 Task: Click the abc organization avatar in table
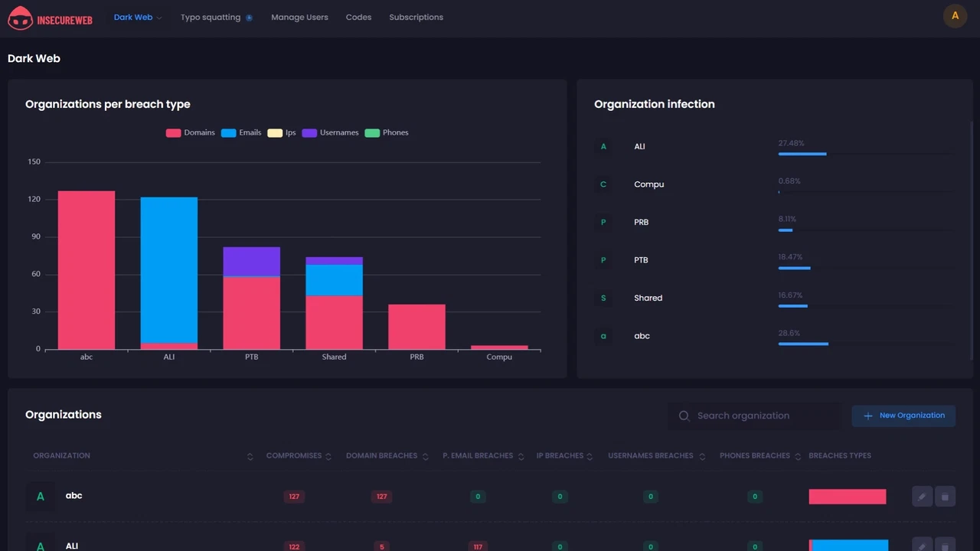[x=41, y=497]
